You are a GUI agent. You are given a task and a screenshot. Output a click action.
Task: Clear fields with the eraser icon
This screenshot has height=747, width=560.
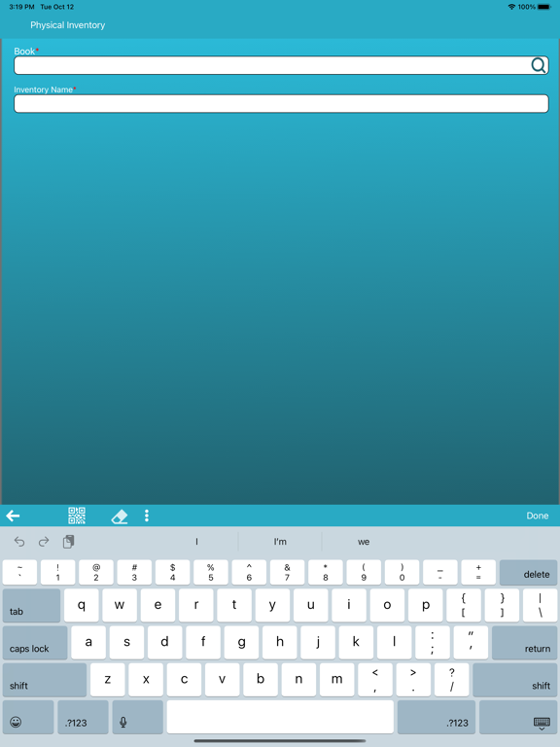coord(119,516)
